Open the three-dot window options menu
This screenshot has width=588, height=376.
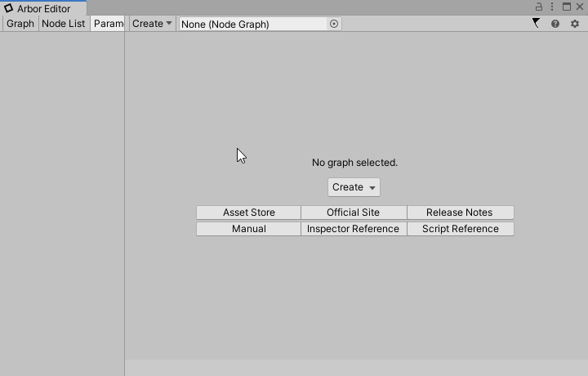tap(552, 7)
